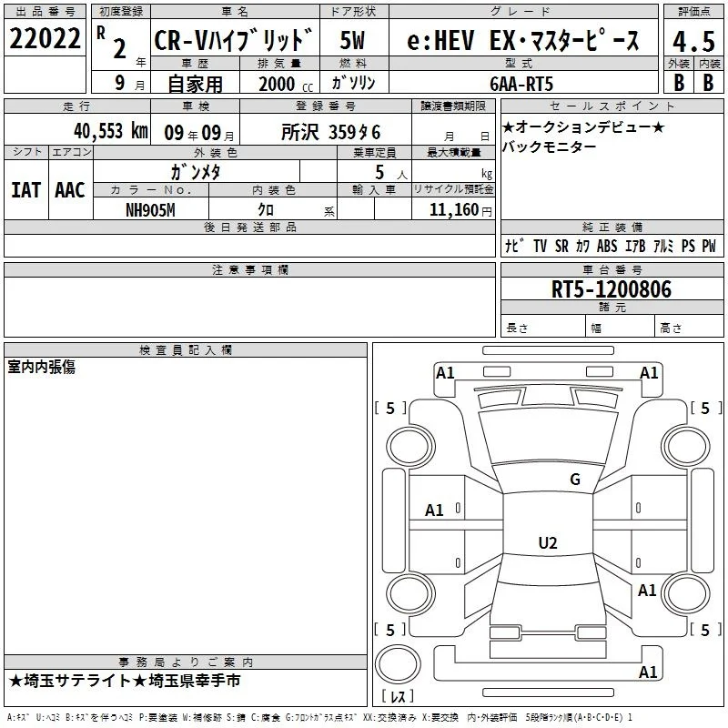The image size is (728, 728).
Task: Click the [レス] spare tire label
Action: [x=398, y=696]
